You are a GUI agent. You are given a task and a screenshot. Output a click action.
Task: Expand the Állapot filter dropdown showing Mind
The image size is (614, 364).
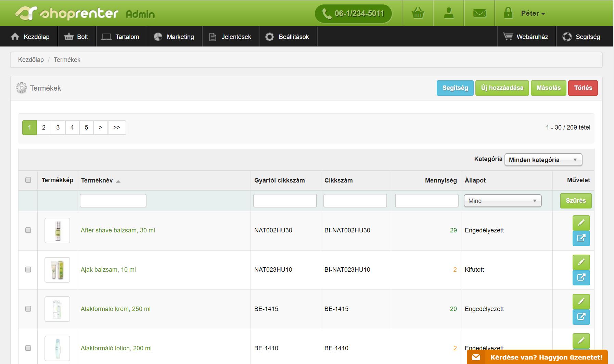click(502, 201)
